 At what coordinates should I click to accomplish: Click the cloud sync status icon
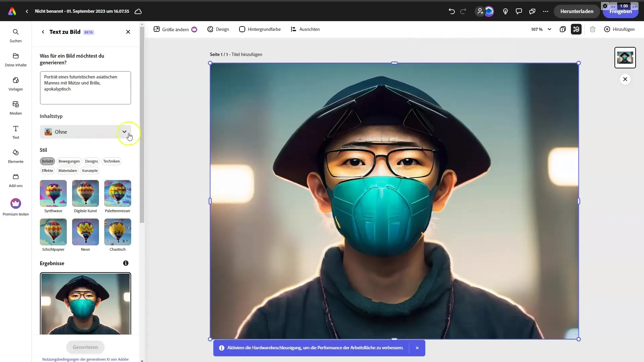(x=138, y=11)
